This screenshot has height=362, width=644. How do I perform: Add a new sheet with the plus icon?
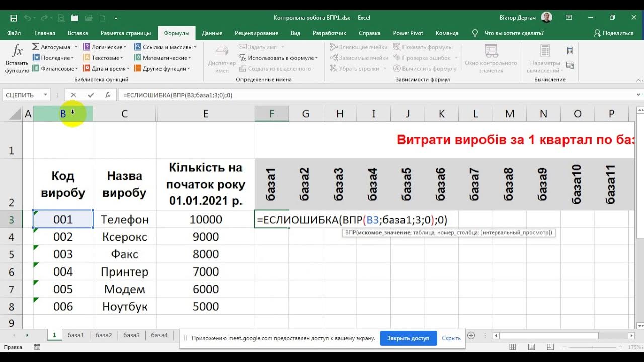[x=471, y=335]
